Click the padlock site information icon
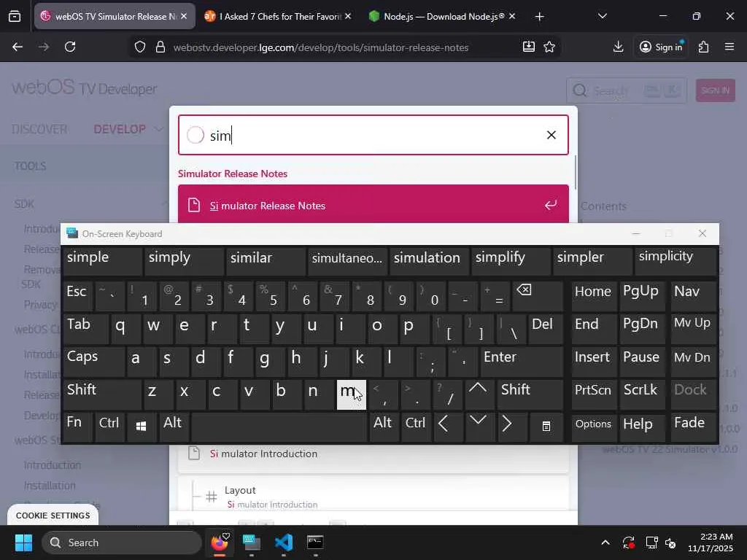 point(160,47)
